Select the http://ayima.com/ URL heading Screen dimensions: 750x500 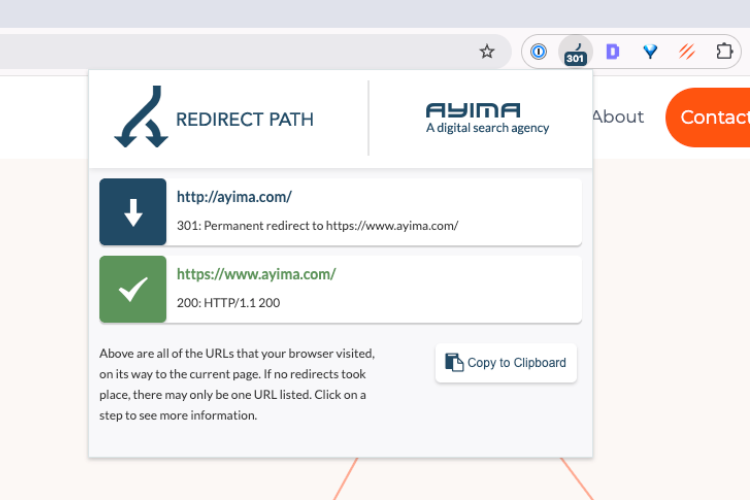tap(234, 197)
